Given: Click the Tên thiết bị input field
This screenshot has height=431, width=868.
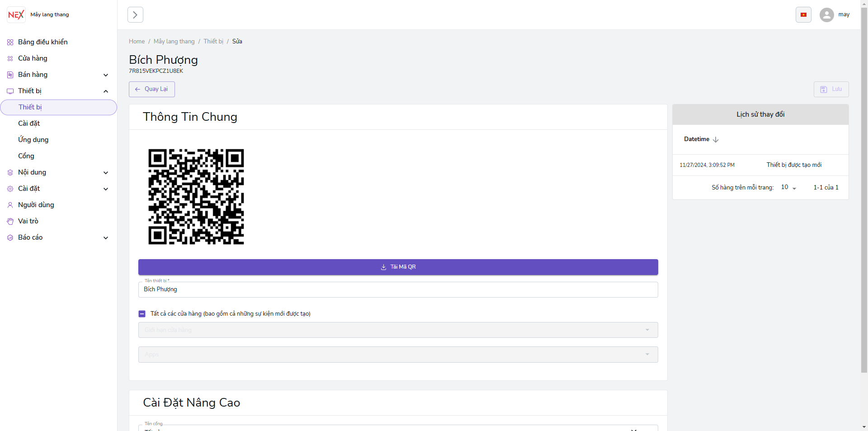Looking at the screenshot, I should click(x=398, y=290).
